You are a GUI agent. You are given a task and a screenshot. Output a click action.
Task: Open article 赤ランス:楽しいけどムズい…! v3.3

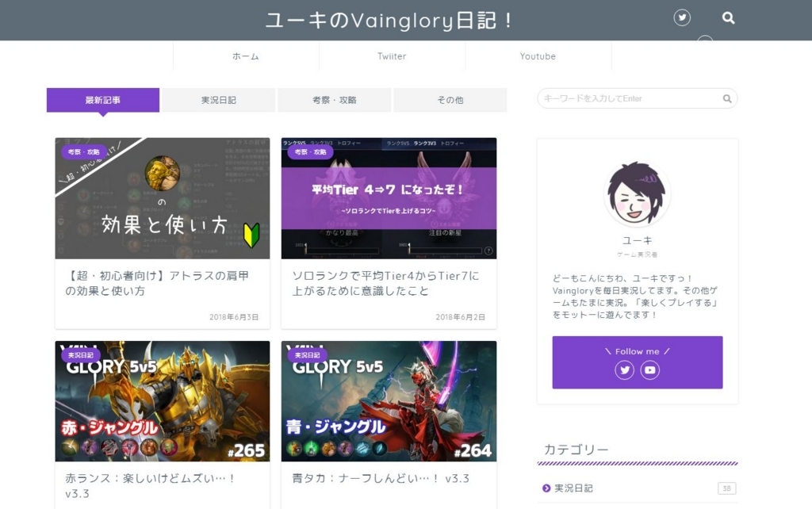pos(150,486)
